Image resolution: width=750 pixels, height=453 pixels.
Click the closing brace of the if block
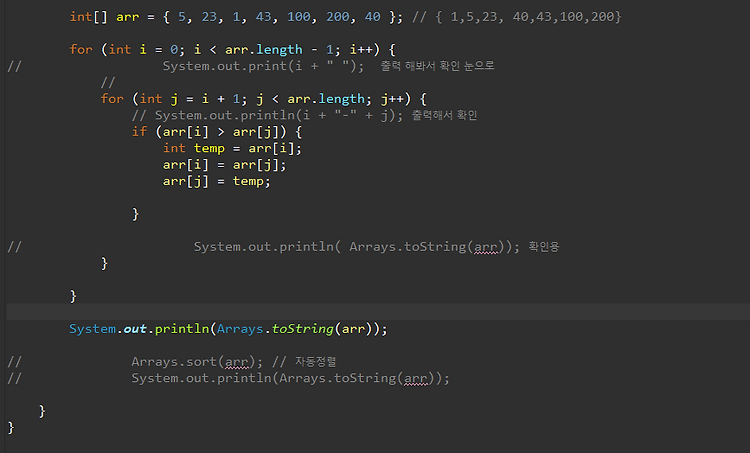[135, 214]
